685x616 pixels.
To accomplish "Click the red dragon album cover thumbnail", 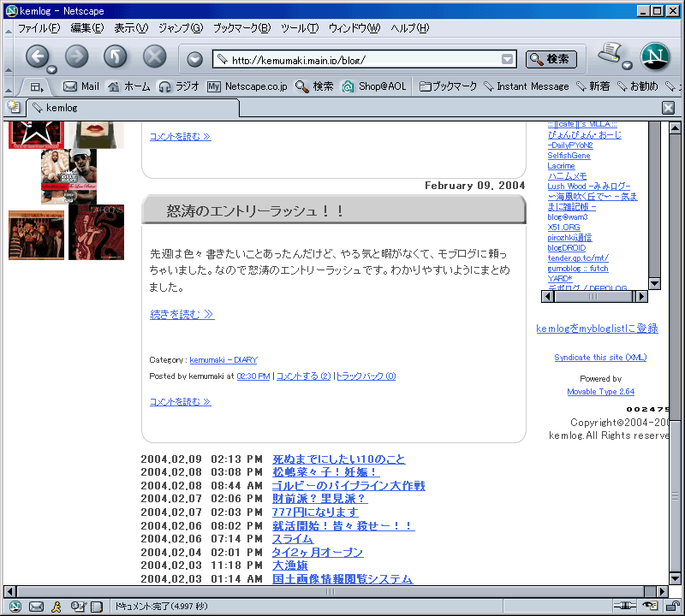I will coord(96,232).
